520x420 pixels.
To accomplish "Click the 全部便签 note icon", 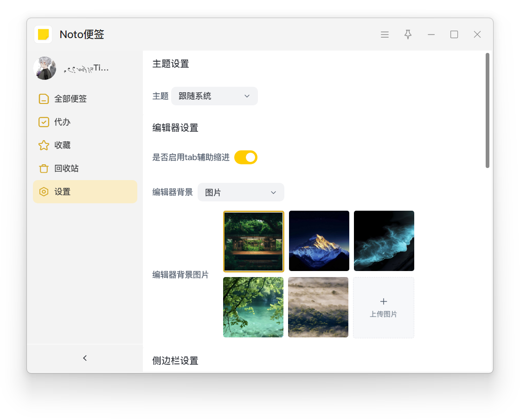I will (44, 99).
